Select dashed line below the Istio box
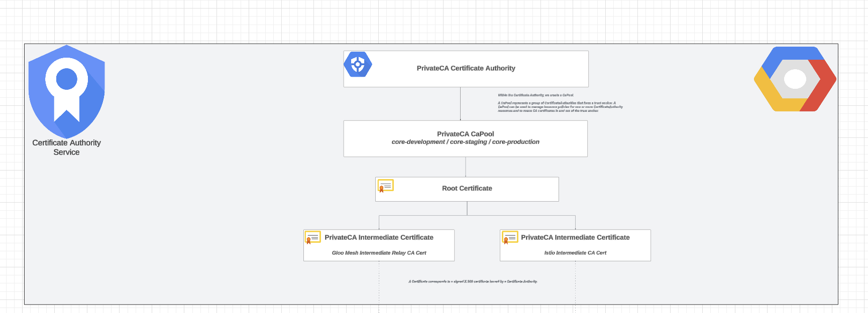868x313 pixels. [x=575, y=286]
